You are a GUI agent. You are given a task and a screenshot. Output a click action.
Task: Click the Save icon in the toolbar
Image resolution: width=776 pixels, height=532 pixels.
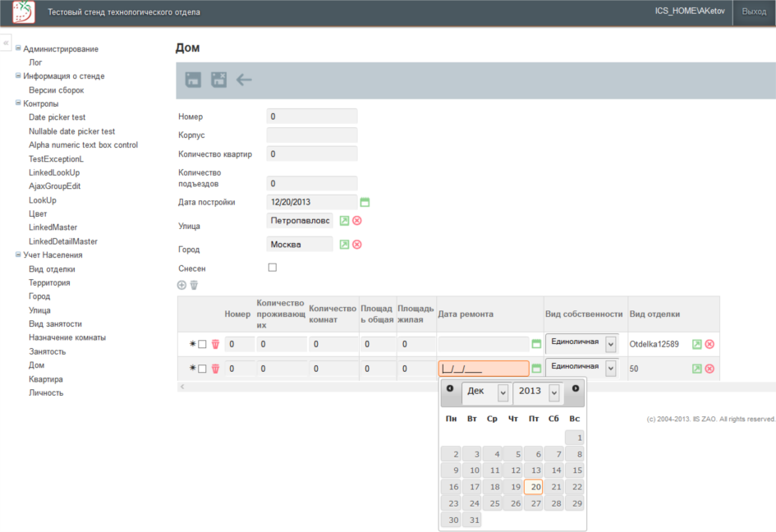pyautogui.click(x=193, y=80)
